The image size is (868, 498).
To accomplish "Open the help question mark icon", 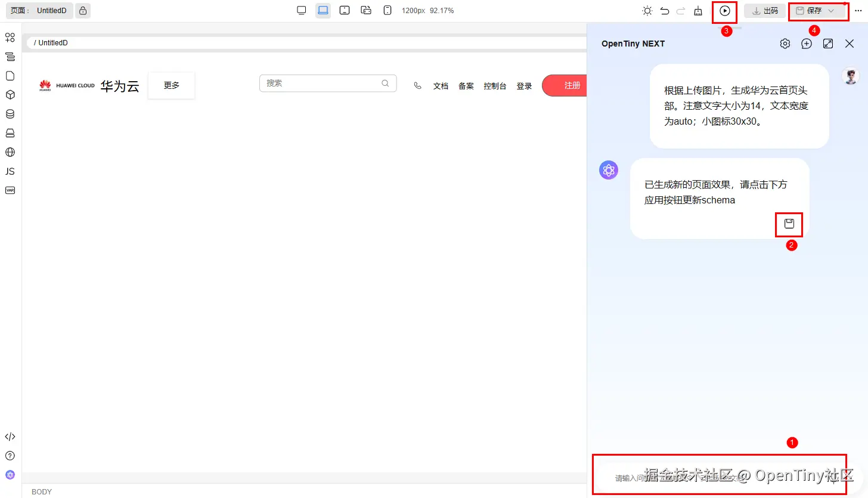I will point(10,456).
